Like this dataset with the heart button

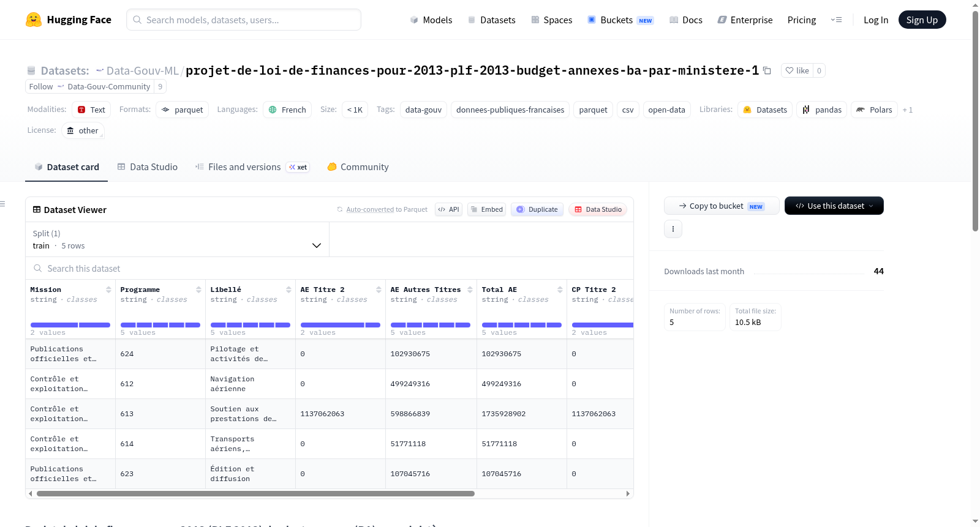[x=797, y=70]
